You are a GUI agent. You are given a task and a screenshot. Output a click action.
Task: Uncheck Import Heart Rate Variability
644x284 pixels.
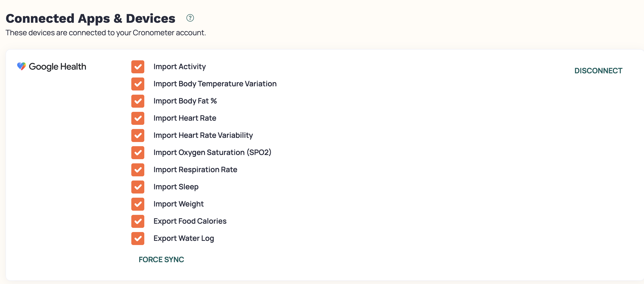pyautogui.click(x=138, y=136)
